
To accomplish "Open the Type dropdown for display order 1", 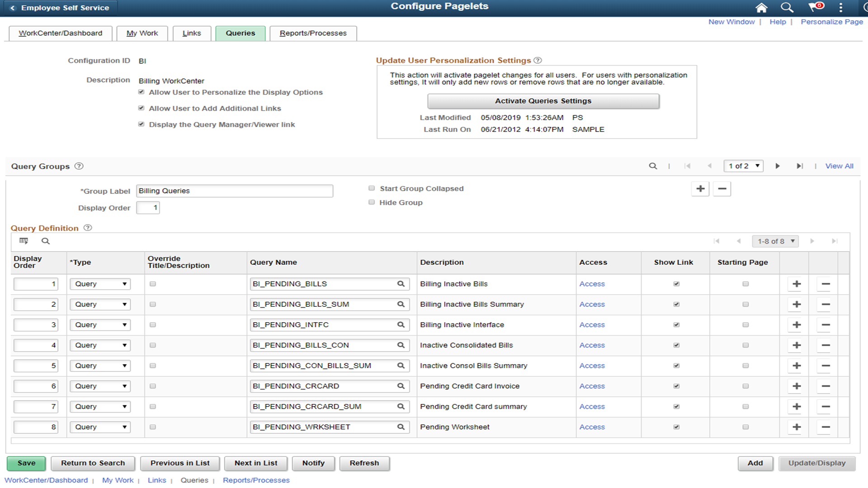I will pyautogui.click(x=99, y=284).
